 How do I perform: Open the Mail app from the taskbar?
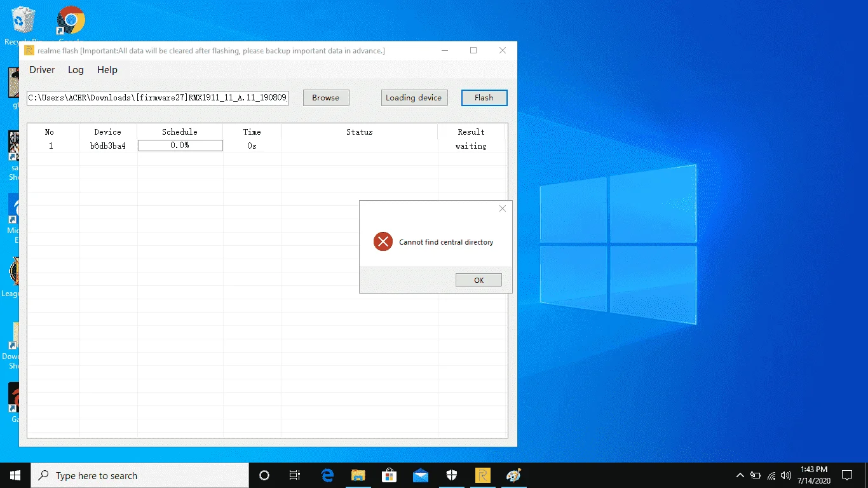420,475
